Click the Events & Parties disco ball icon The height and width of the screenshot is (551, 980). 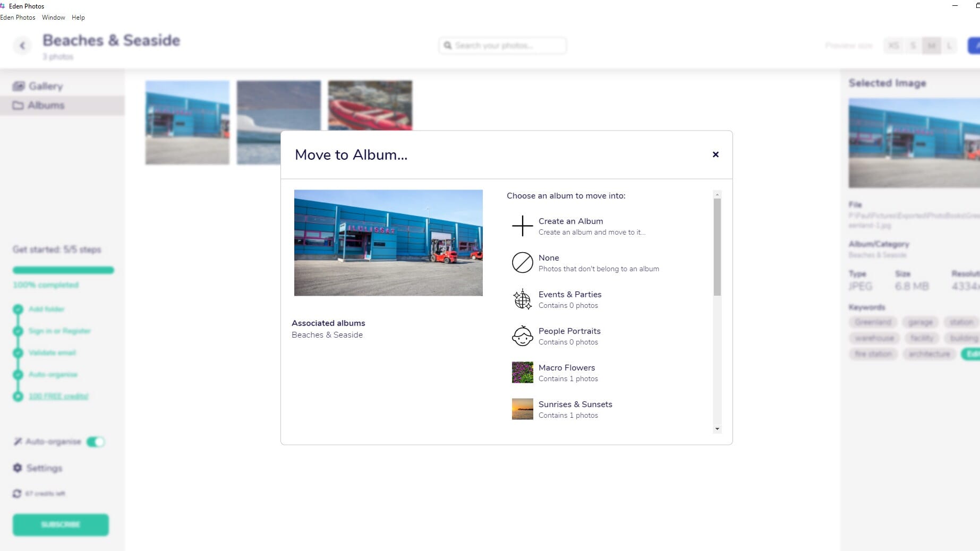(x=522, y=299)
